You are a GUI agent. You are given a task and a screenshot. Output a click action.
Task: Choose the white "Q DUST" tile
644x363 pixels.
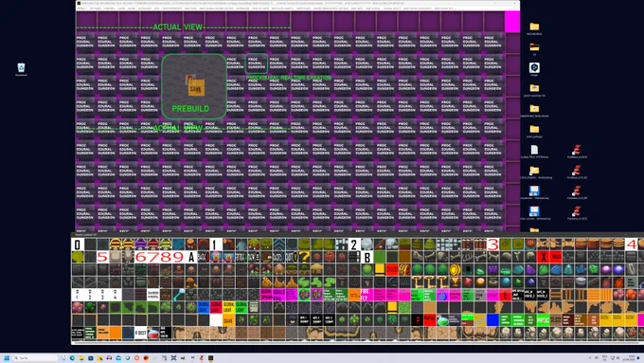tap(140, 333)
